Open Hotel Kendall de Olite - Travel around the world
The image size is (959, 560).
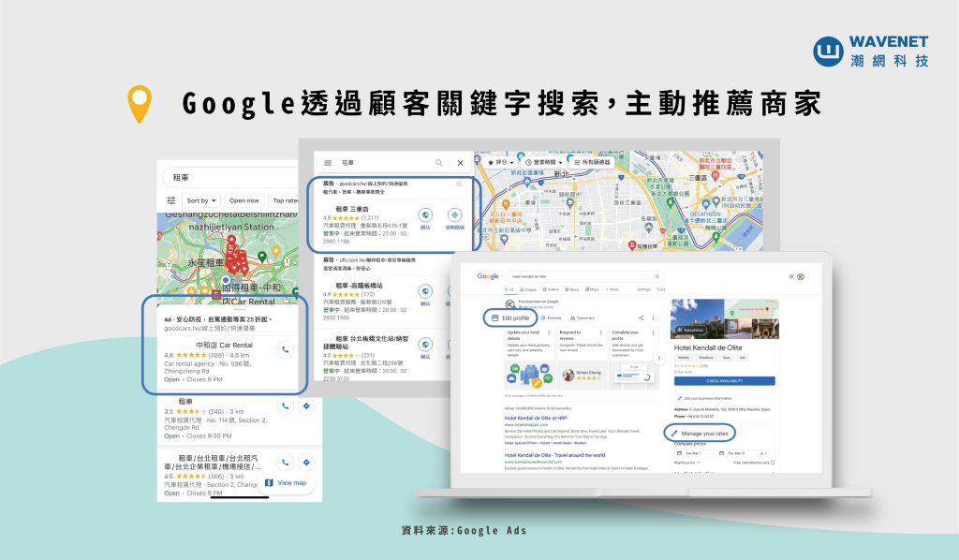(554, 455)
